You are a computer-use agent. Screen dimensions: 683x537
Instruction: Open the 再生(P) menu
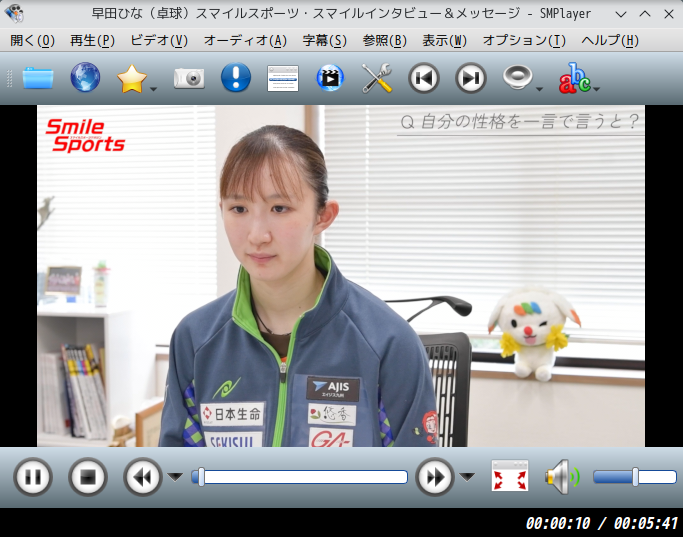pyautogui.click(x=92, y=41)
